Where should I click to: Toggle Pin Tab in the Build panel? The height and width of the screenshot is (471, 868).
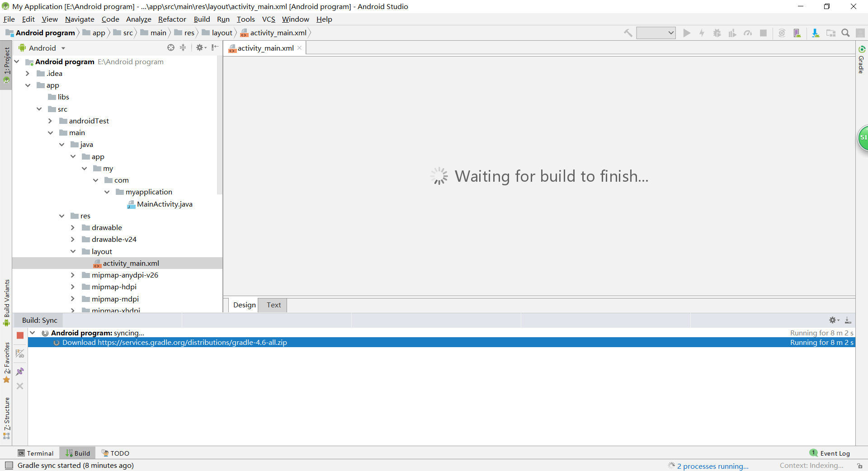[20, 372]
